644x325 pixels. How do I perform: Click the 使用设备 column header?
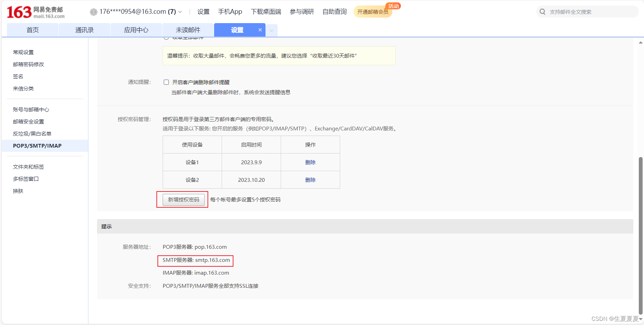192,145
